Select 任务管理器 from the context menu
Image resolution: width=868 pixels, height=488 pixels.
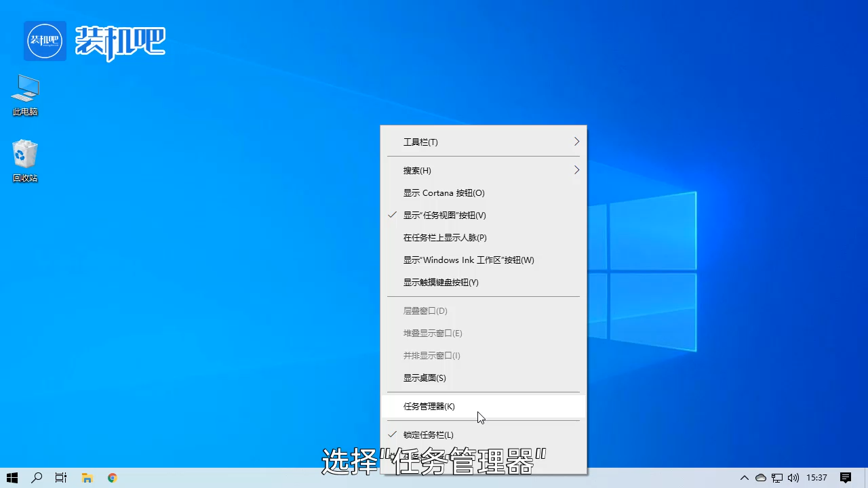pos(430,406)
